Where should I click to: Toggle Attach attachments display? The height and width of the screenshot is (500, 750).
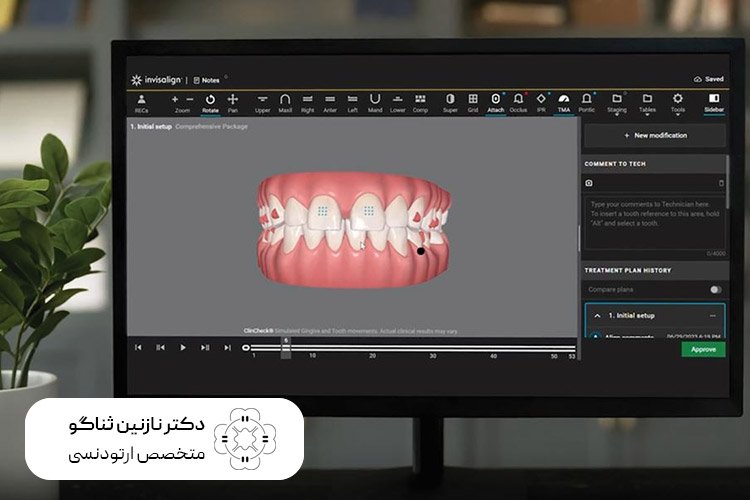pyautogui.click(x=496, y=103)
